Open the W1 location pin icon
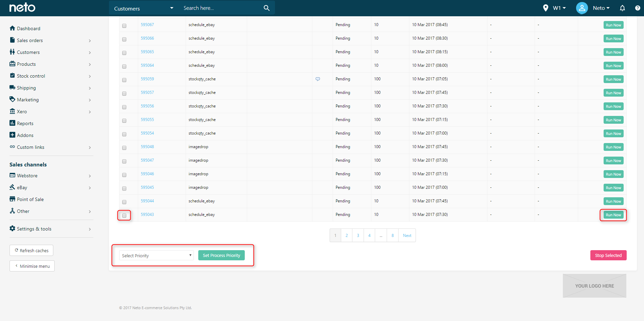 click(546, 8)
